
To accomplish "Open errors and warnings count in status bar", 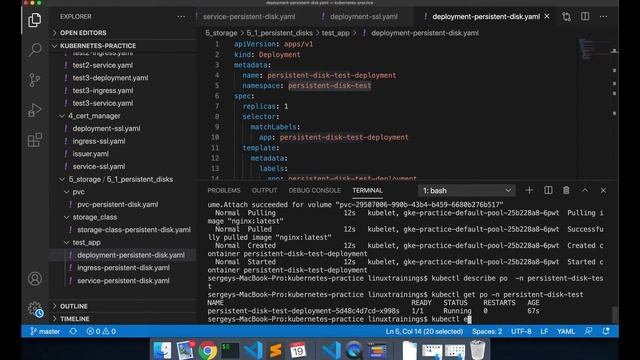I will pyautogui.click(x=101, y=331).
